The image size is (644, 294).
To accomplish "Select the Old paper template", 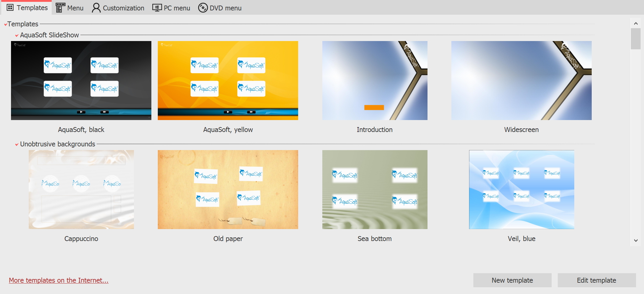I will [x=228, y=189].
